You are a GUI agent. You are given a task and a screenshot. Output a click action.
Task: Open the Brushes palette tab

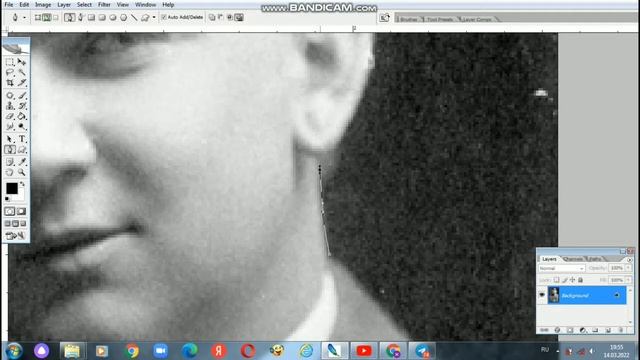(409, 19)
